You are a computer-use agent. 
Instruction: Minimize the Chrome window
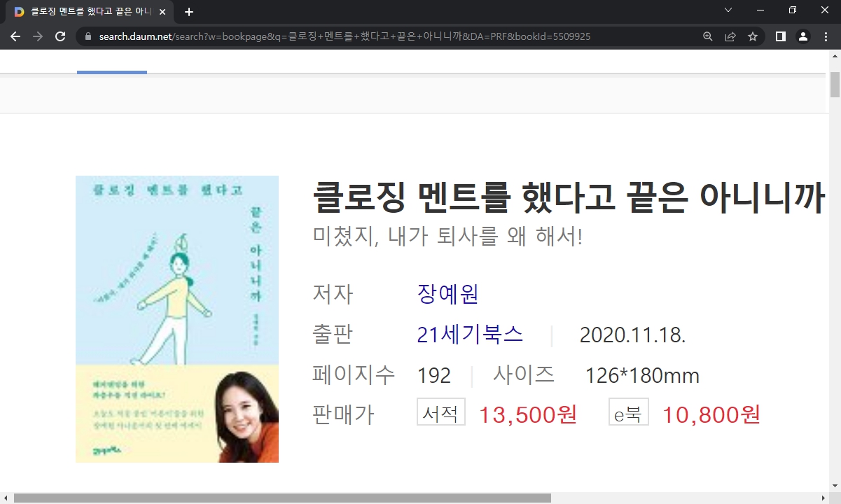click(x=760, y=10)
